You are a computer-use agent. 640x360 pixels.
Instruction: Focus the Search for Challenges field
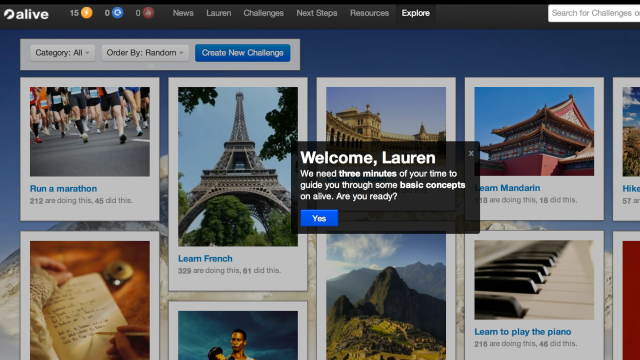[x=594, y=13]
